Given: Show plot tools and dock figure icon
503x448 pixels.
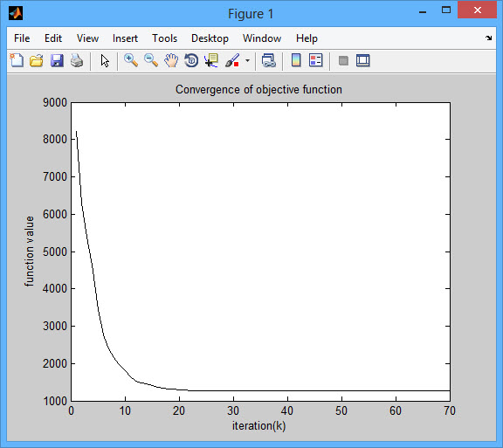Looking at the screenshot, I should (362, 60).
